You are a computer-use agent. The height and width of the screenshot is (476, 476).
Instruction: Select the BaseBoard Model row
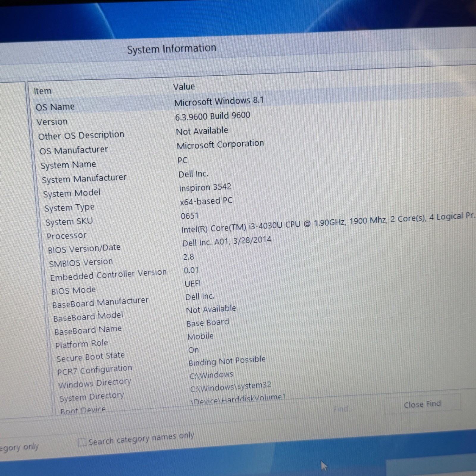[88, 317]
